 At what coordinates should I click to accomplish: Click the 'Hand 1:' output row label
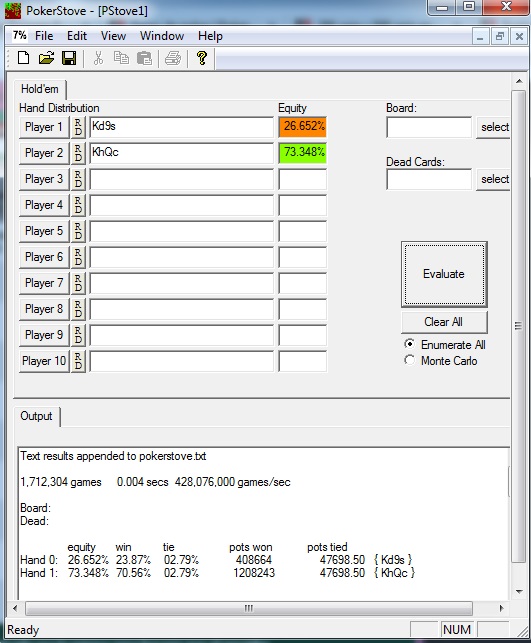[x=39, y=573]
